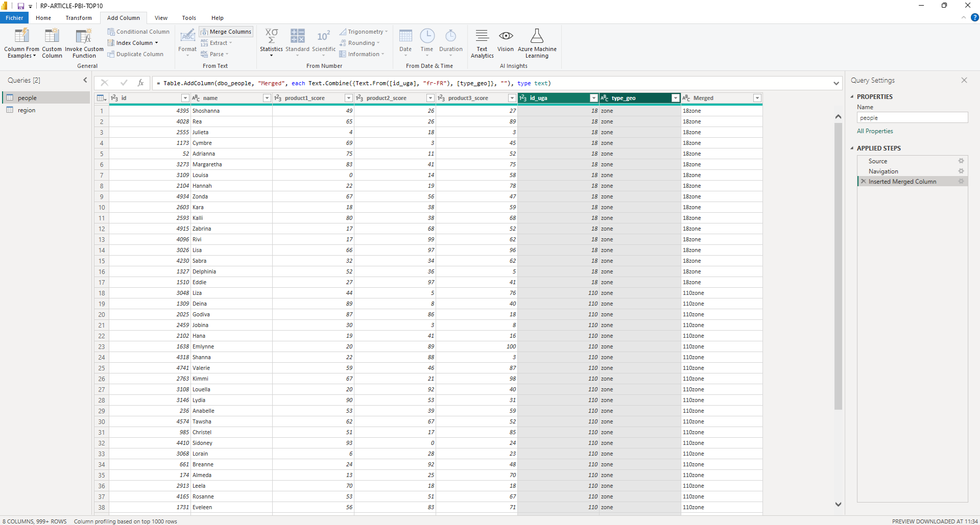
Task: Open Help question mark icon
Action: (x=975, y=17)
